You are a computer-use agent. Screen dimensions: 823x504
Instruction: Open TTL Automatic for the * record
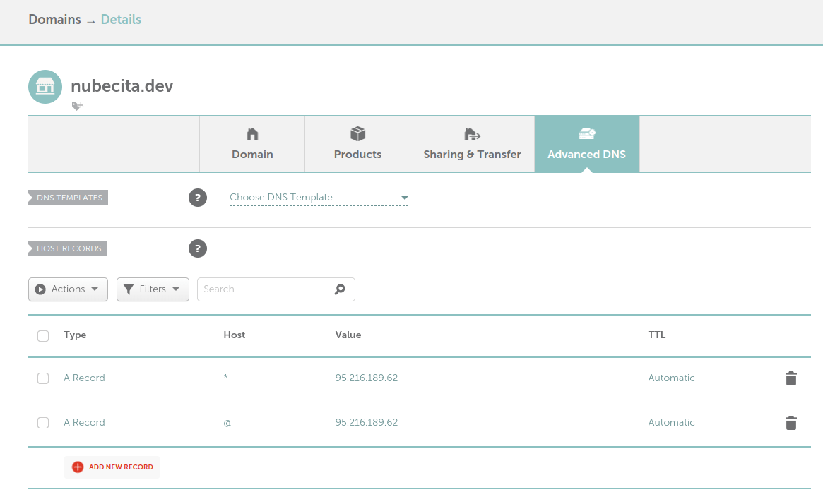(x=671, y=378)
